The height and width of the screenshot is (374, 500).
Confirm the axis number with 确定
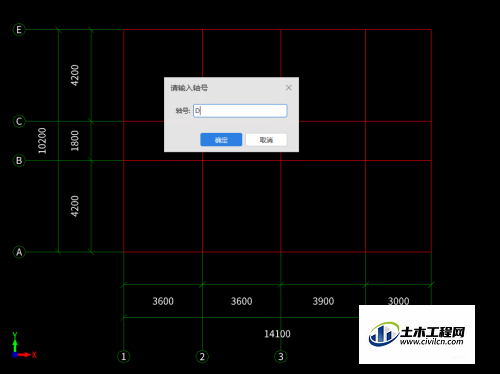click(221, 140)
